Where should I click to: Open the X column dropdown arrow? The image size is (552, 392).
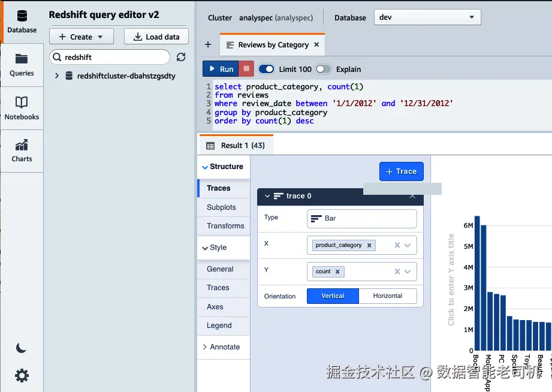(408, 245)
